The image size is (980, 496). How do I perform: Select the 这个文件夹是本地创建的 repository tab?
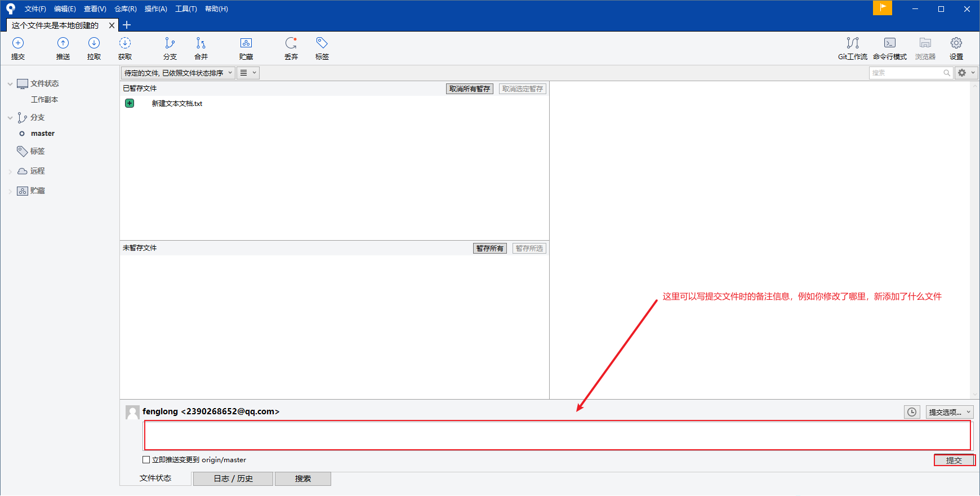coord(55,25)
